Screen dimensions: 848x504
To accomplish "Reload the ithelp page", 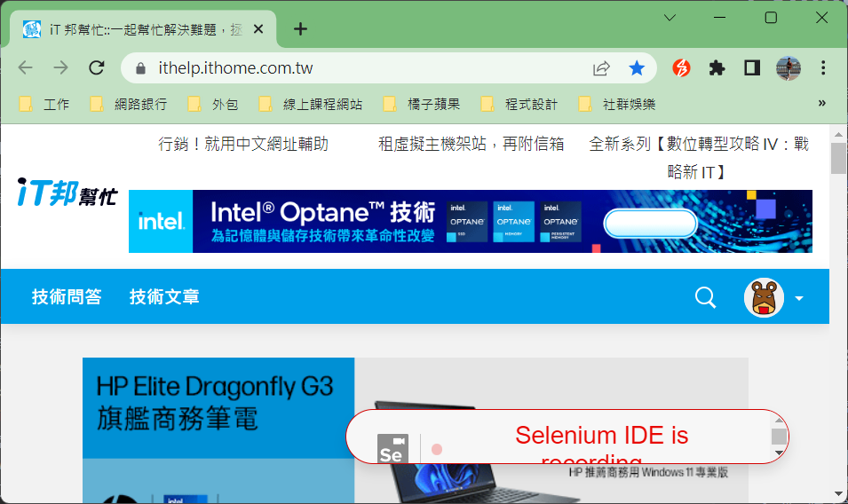I will tap(97, 68).
